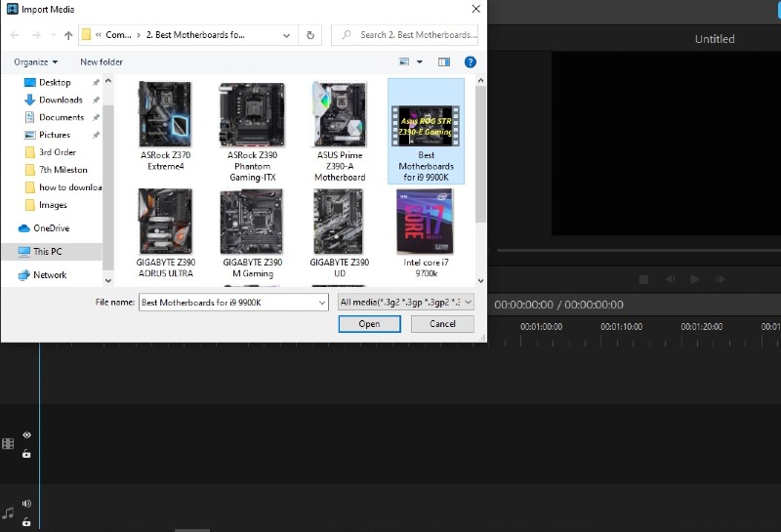The width and height of the screenshot is (781, 532).
Task: Step to next frame in editor
Action: [720, 279]
